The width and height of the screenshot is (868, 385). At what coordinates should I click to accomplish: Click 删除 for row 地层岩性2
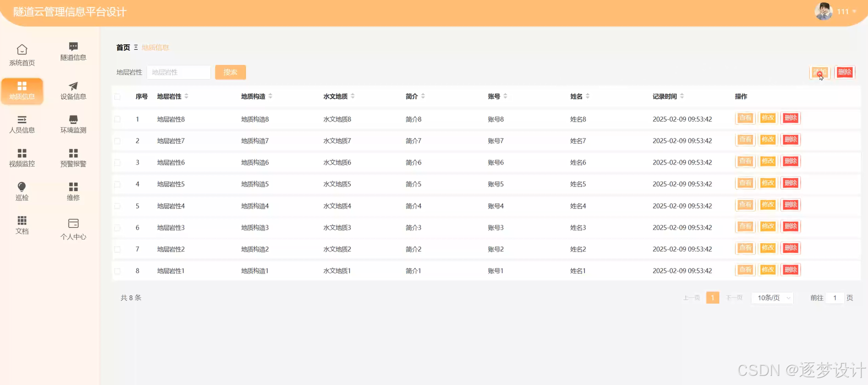[791, 248]
